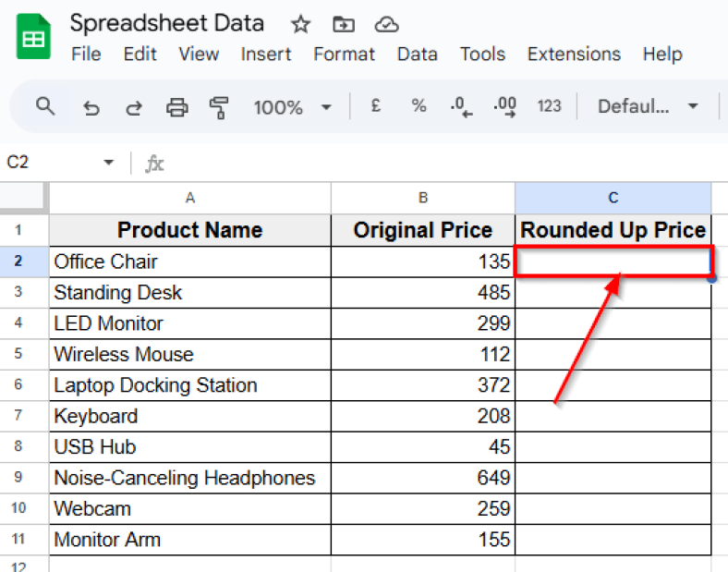This screenshot has height=572, width=728.
Task: Select the paint format roller
Action: [x=219, y=108]
